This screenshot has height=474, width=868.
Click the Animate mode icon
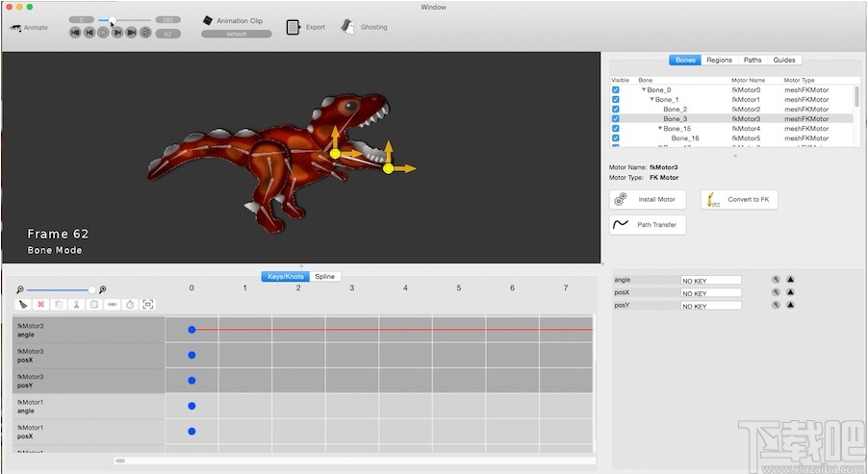click(x=15, y=27)
